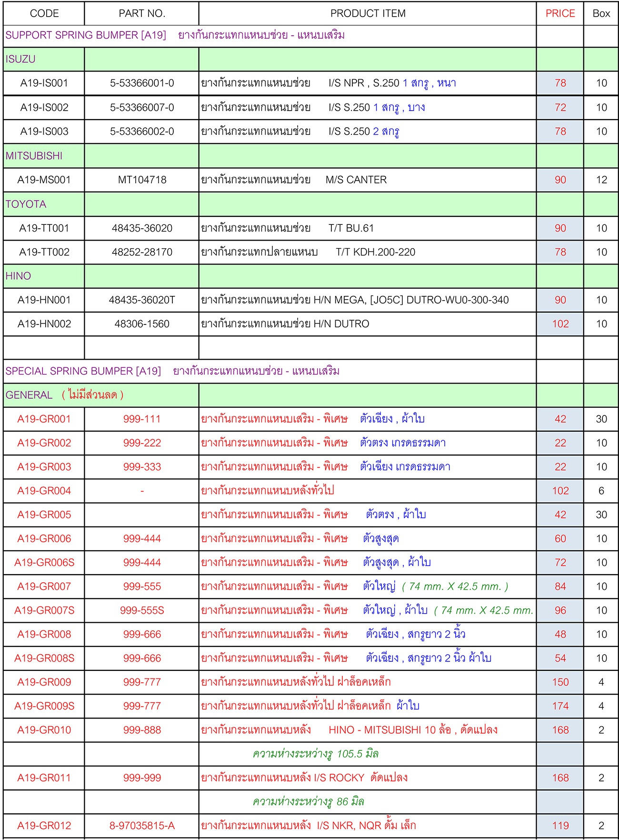Click part number 5-53366001-0
The image size is (619, 840).
tap(142, 83)
